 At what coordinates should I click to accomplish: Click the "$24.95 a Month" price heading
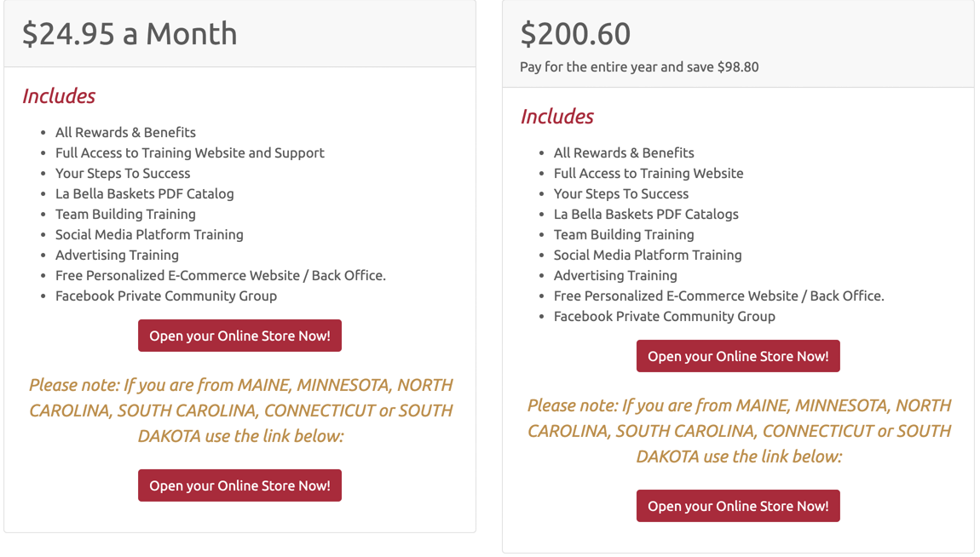[130, 34]
